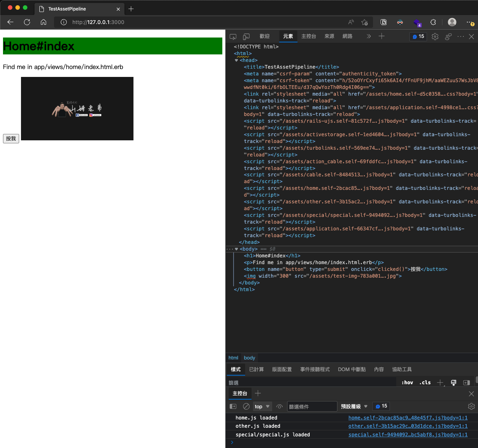
Task: Select the html breadcrumb
Action: tap(233, 358)
